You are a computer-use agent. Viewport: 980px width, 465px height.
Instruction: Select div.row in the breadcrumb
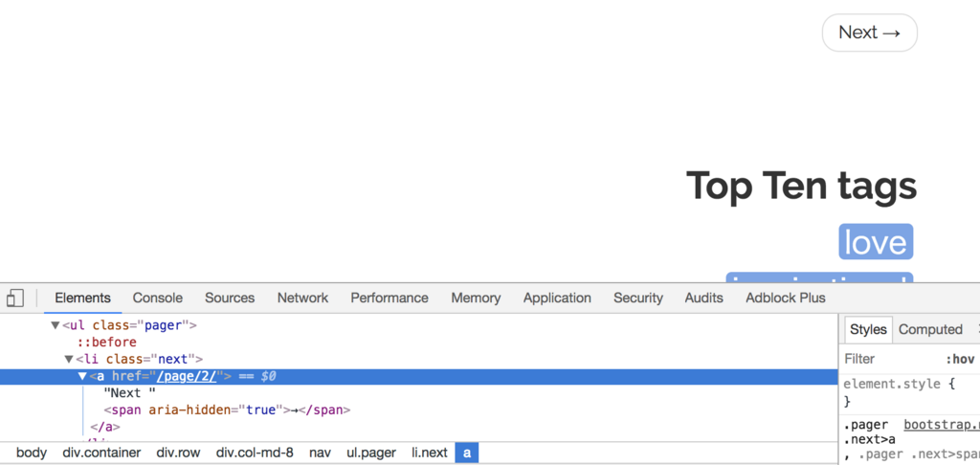pyautogui.click(x=178, y=453)
